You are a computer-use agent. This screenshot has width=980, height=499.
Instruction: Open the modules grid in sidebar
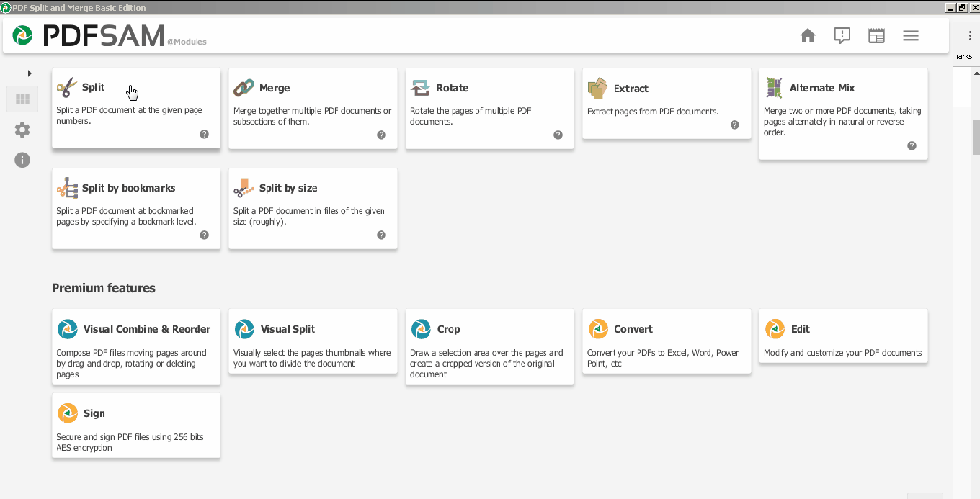[22, 99]
